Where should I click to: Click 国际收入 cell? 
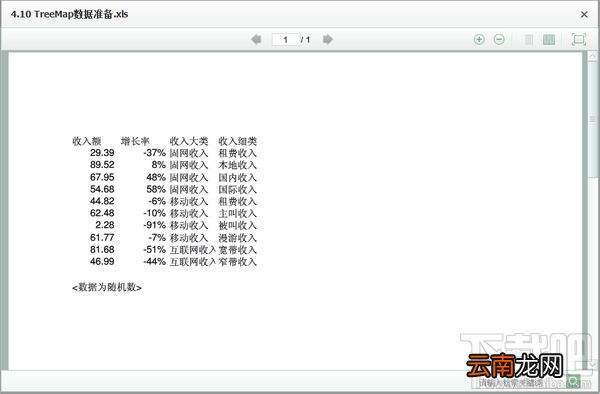[x=237, y=190]
